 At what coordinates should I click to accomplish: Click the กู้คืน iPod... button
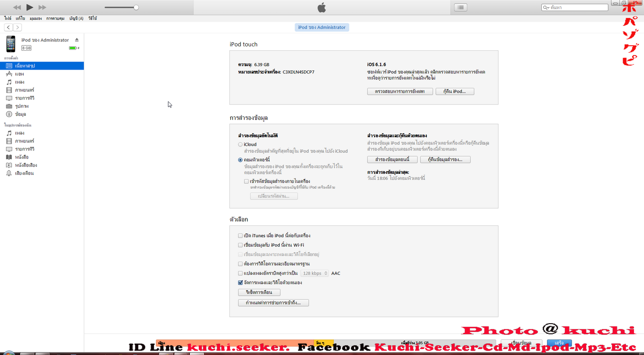tap(454, 91)
